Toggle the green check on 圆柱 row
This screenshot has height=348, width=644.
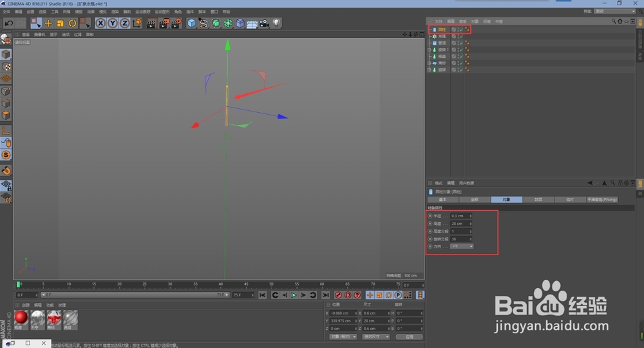pyautogui.click(x=461, y=30)
